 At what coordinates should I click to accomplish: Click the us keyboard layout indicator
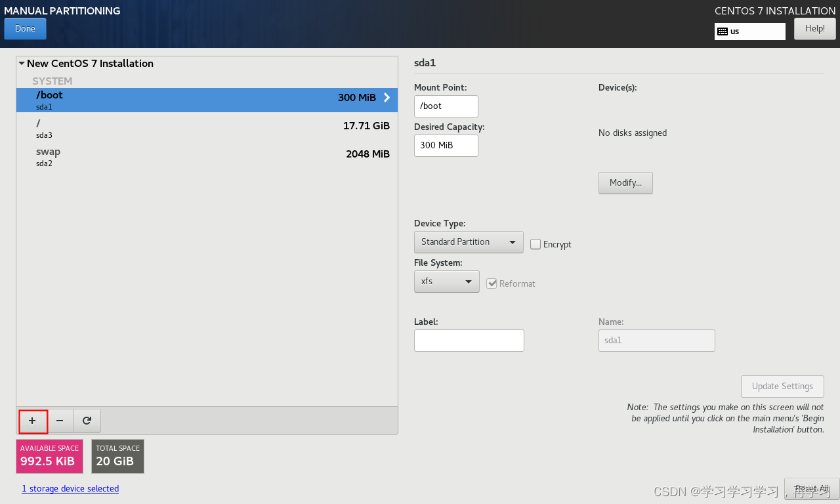click(x=750, y=31)
